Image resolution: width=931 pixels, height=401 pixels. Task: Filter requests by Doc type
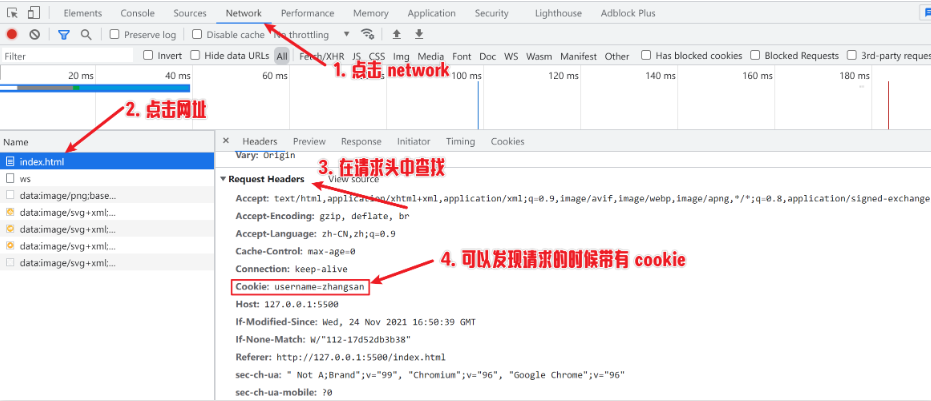(x=487, y=56)
